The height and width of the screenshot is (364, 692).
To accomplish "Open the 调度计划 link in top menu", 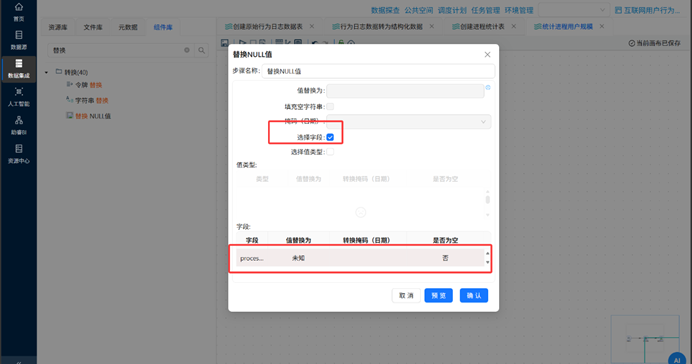I will point(452,10).
